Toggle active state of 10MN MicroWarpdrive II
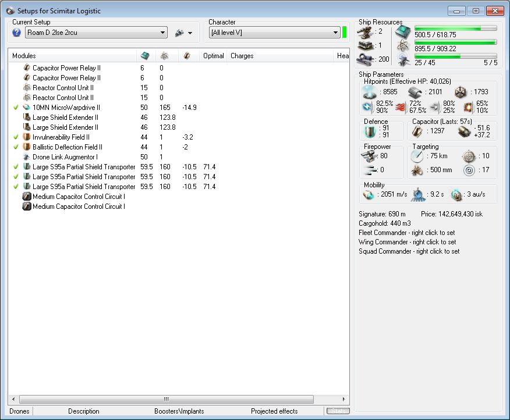 click(16, 107)
